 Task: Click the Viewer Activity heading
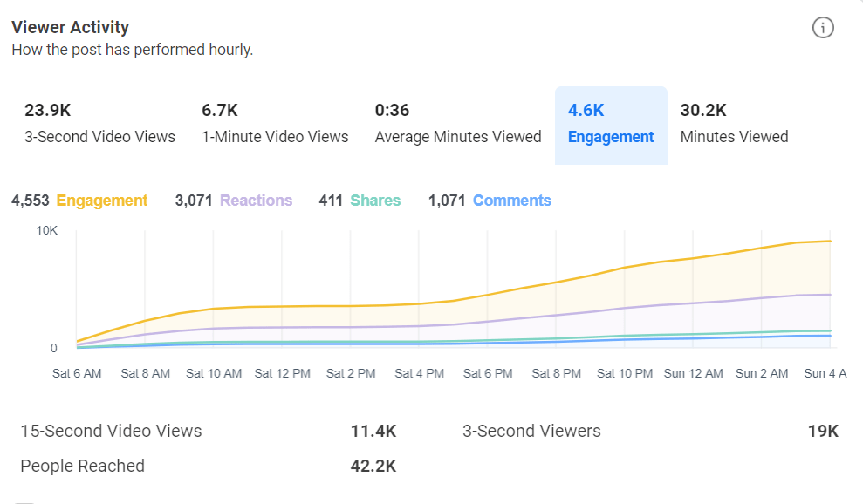71,27
